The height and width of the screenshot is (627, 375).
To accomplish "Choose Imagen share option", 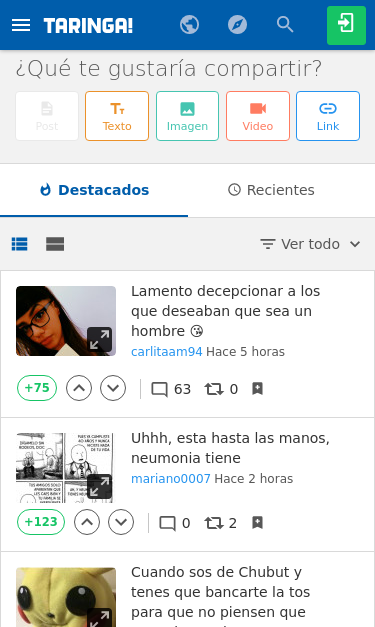I will pyautogui.click(x=187, y=116).
